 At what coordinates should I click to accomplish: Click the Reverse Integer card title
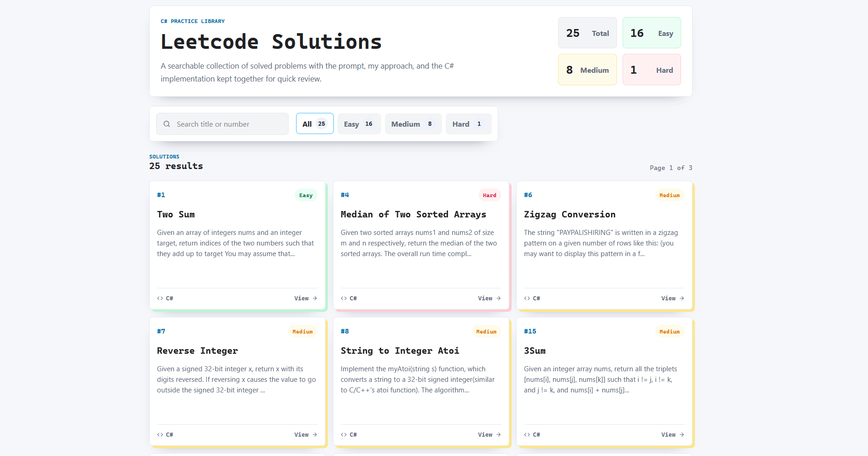(x=198, y=351)
